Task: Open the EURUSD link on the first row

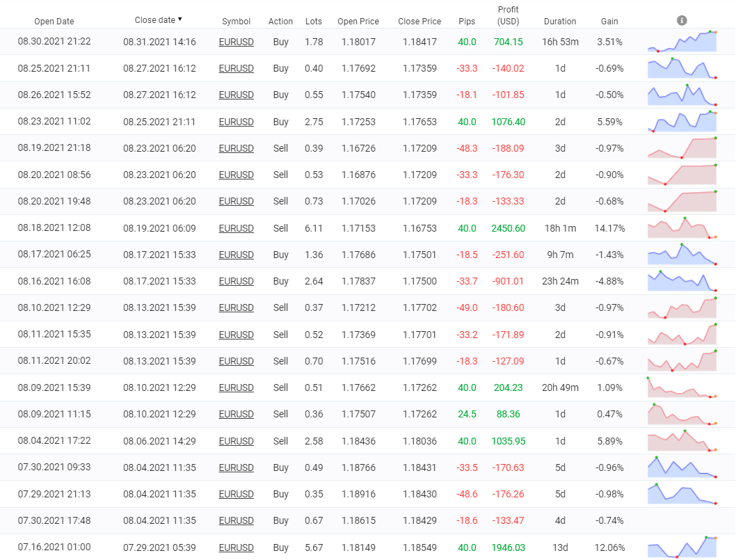Action: 237,42
